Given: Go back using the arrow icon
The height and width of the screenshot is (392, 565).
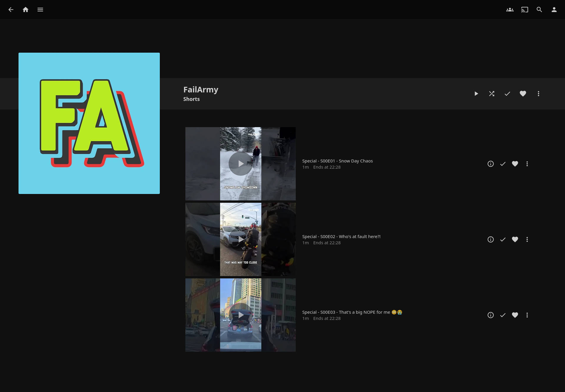Looking at the screenshot, I should 11,10.
